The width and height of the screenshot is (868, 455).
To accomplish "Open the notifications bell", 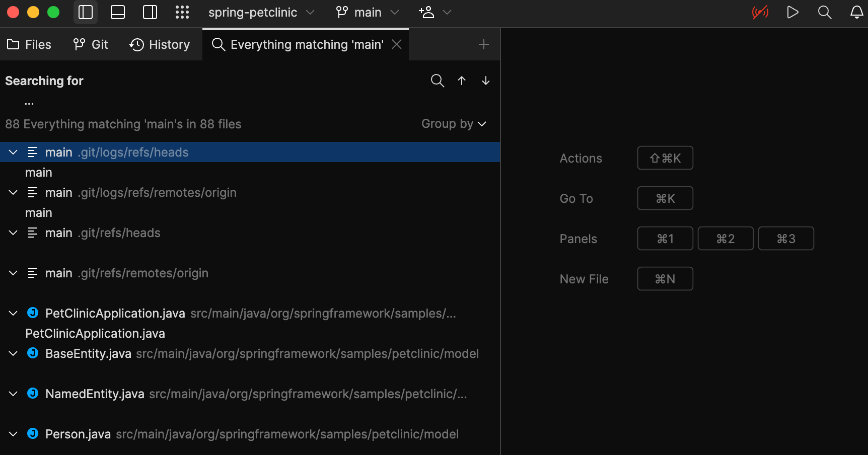I will pyautogui.click(x=856, y=12).
